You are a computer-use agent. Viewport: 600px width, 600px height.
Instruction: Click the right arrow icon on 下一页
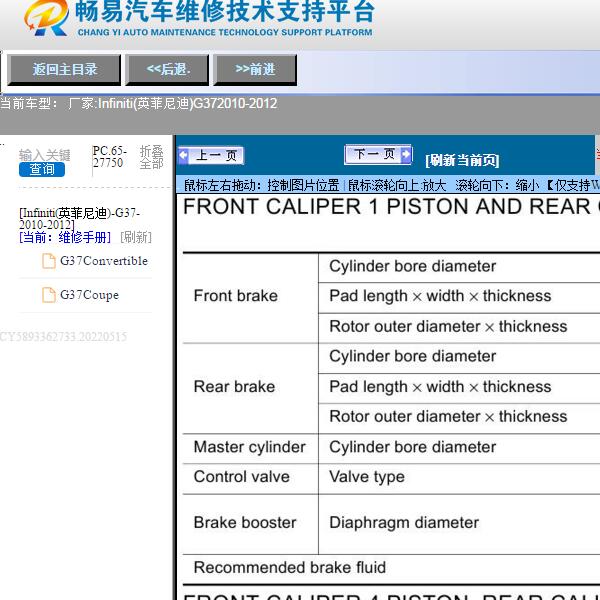[x=405, y=155]
